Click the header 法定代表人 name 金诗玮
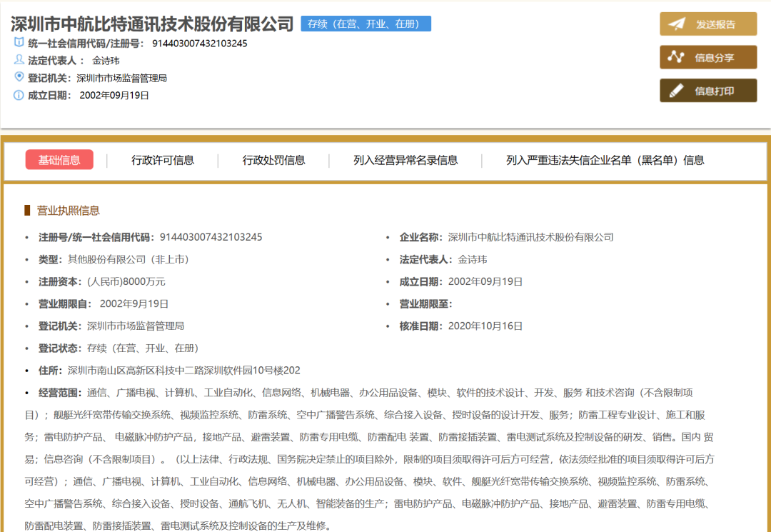Viewport: 771px width, 532px height. click(106, 61)
